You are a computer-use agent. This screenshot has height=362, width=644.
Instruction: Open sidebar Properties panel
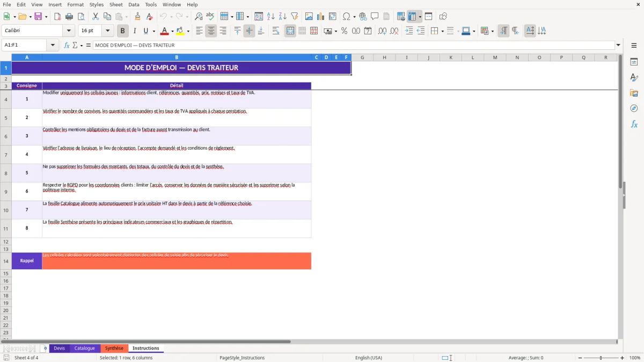[x=634, y=62]
